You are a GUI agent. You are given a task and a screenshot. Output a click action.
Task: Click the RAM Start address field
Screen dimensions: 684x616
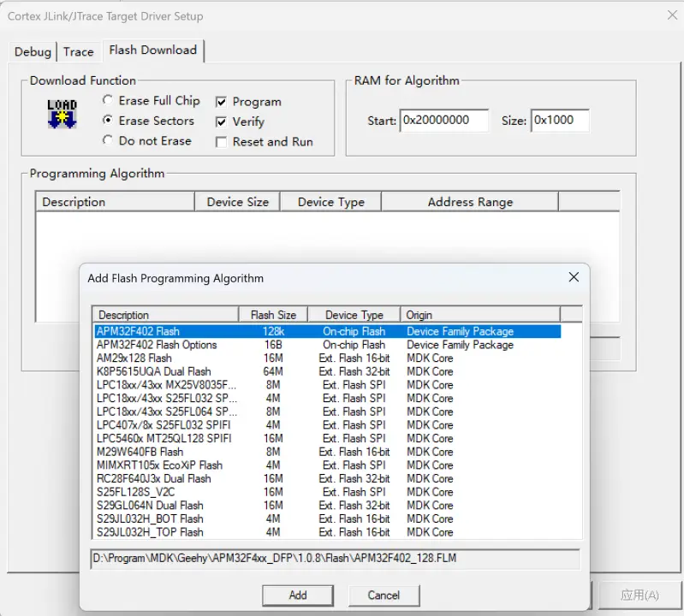(x=443, y=121)
